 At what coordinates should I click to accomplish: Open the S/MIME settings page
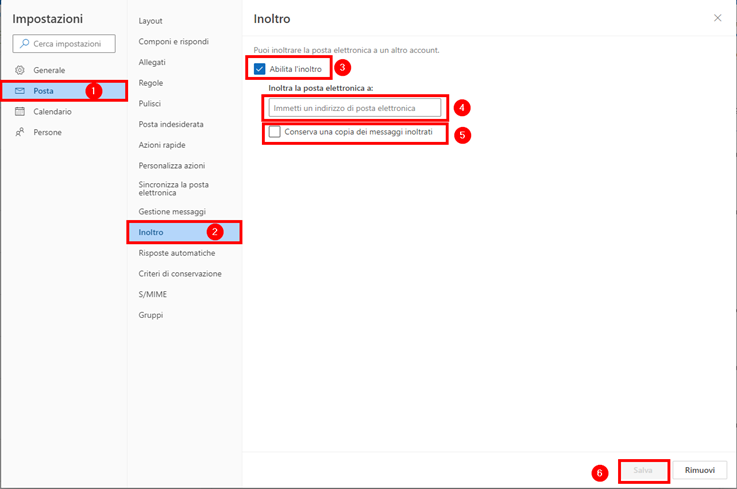pyautogui.click(x=153, y=294)
